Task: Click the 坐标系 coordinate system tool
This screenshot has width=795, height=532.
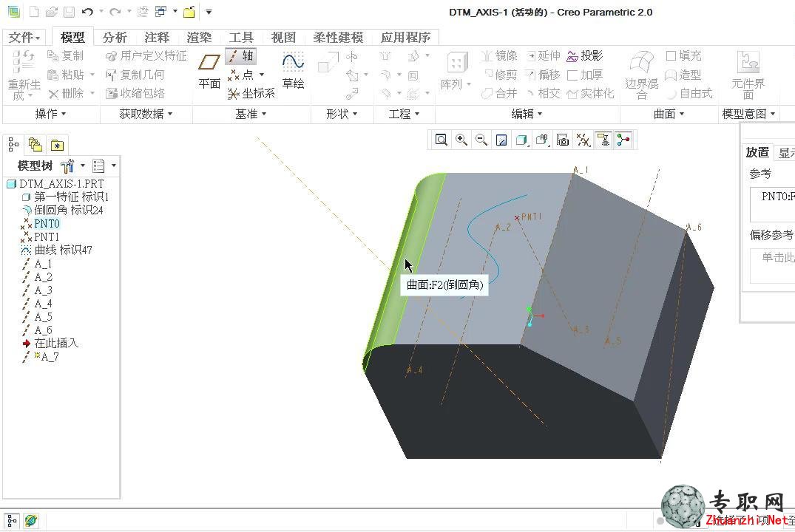Action: click(x=251, y=94)
